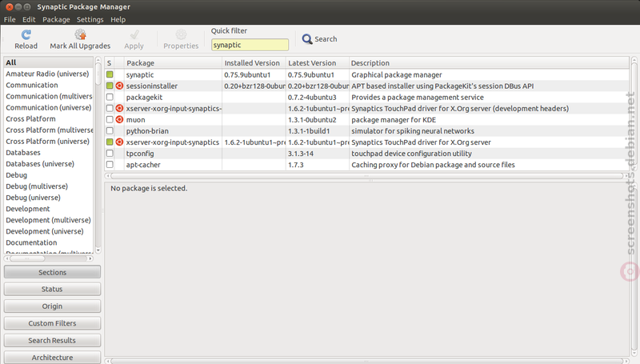Select Debug (multiverse) section

(x=49, y=186)
